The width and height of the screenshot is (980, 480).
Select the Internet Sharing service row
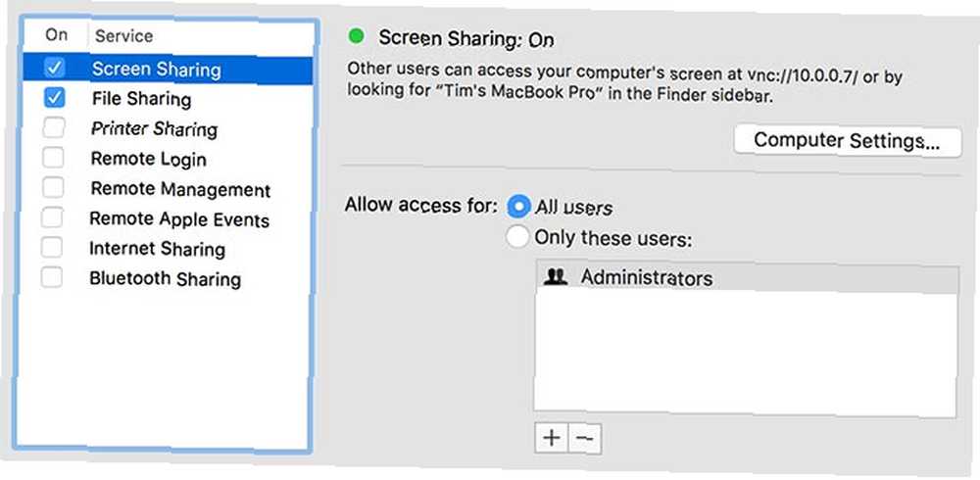pyautogui.click(x=168, y=248)
